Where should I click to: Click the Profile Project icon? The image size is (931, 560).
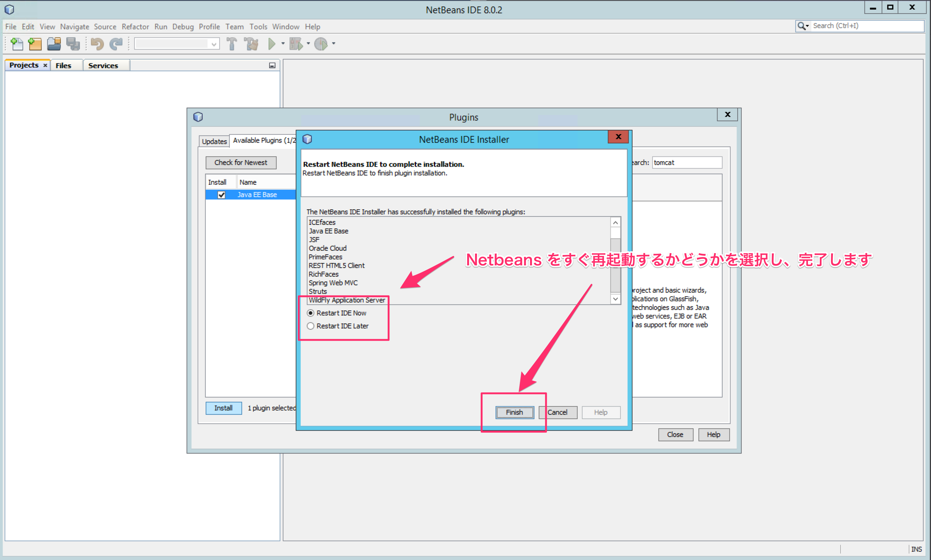tap(321, 44)
